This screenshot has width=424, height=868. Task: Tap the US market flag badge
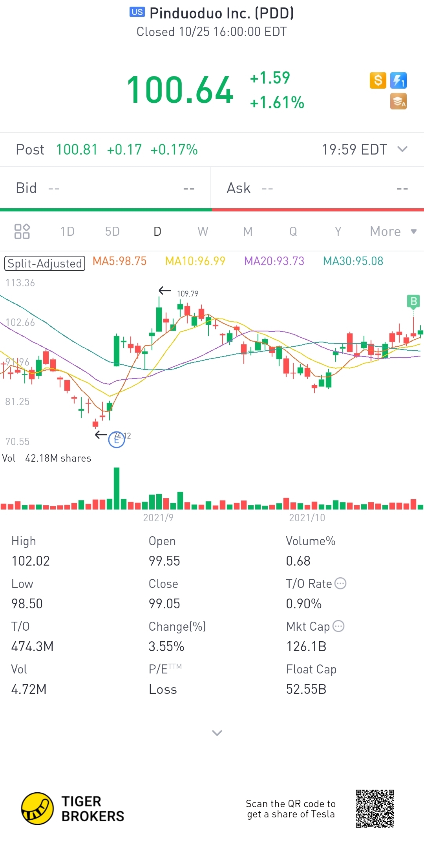pyautogui.click(x=137, y=12)
